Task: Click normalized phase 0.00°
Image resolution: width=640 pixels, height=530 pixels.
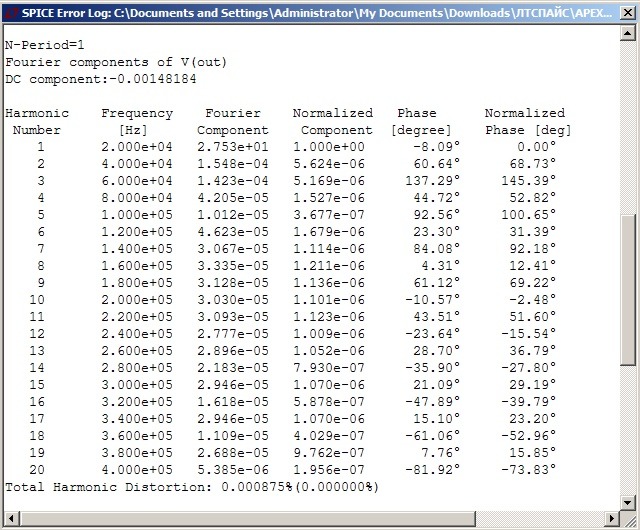Action: pos(536,147)
